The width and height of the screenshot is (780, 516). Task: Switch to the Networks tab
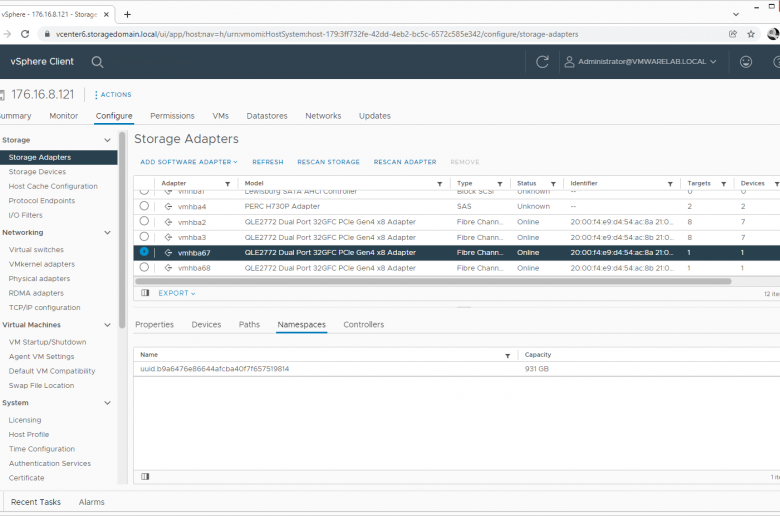[x=323, y=116]
